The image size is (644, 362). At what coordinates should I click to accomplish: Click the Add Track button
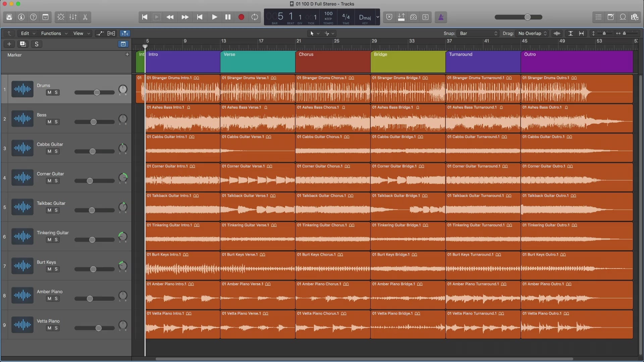(8, 44)
